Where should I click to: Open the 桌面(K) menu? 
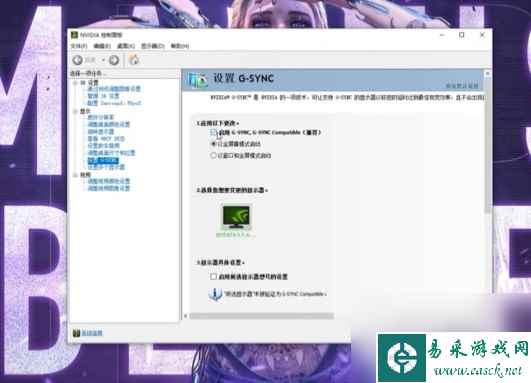click(126, 46)
